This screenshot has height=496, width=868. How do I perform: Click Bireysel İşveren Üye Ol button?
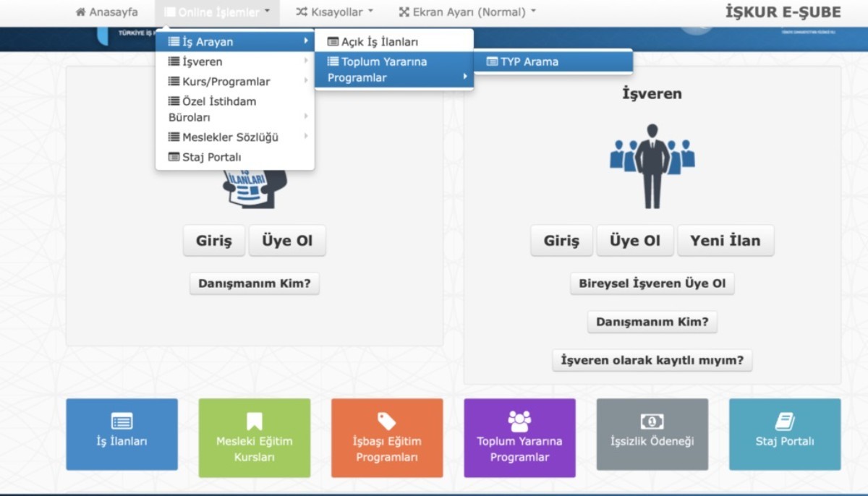(652, 283)
